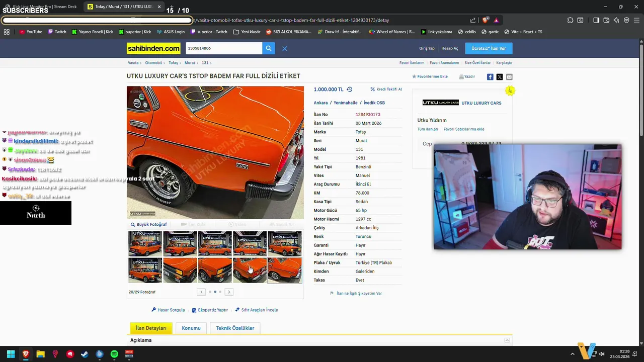Click the magnifier search button beside the search field
644x362 pixels.
(x=269, y=48)
